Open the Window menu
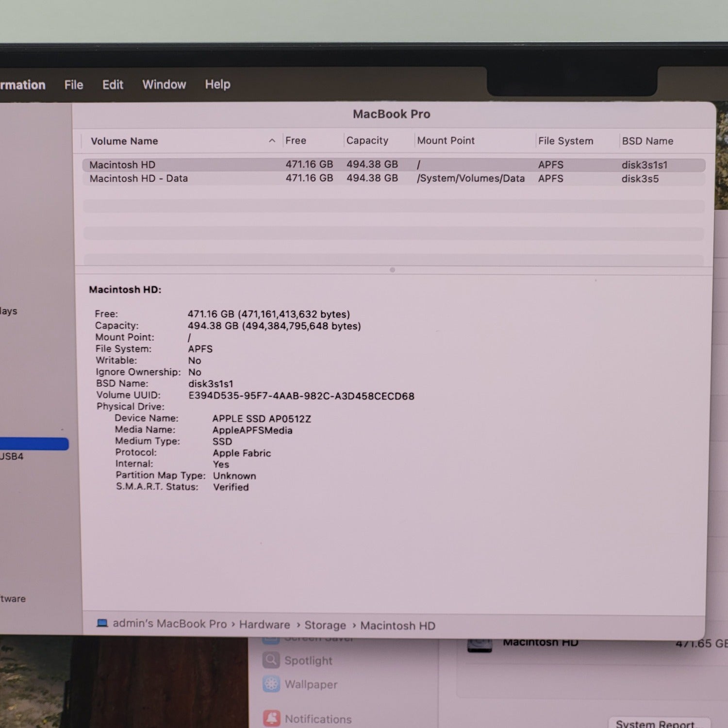The image size is (728, 728). tap(164, 84)
